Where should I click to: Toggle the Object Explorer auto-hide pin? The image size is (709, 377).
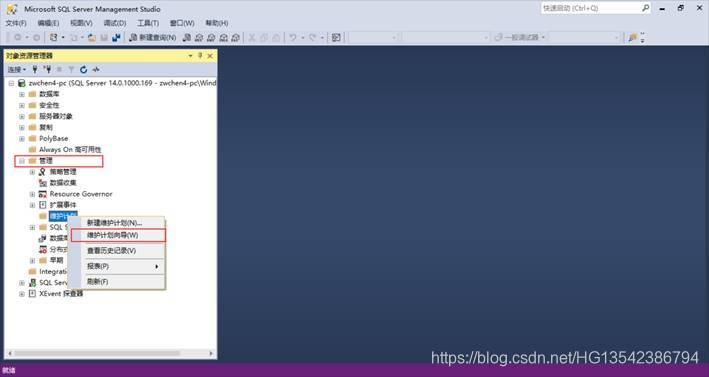click(200, 56)
